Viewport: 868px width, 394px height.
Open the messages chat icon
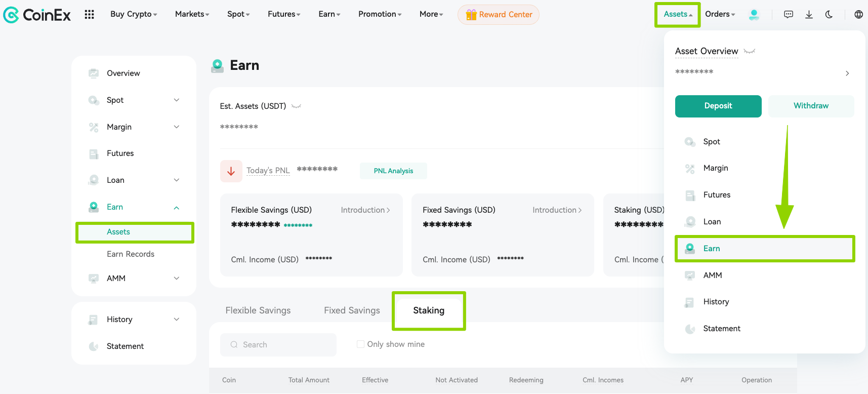click(x=789, y=14)
